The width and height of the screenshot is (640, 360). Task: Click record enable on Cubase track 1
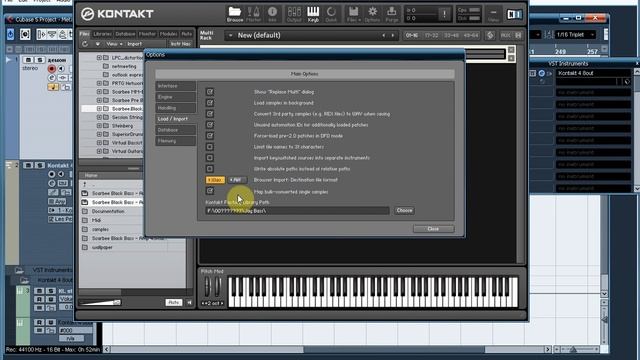coord(51,69)
